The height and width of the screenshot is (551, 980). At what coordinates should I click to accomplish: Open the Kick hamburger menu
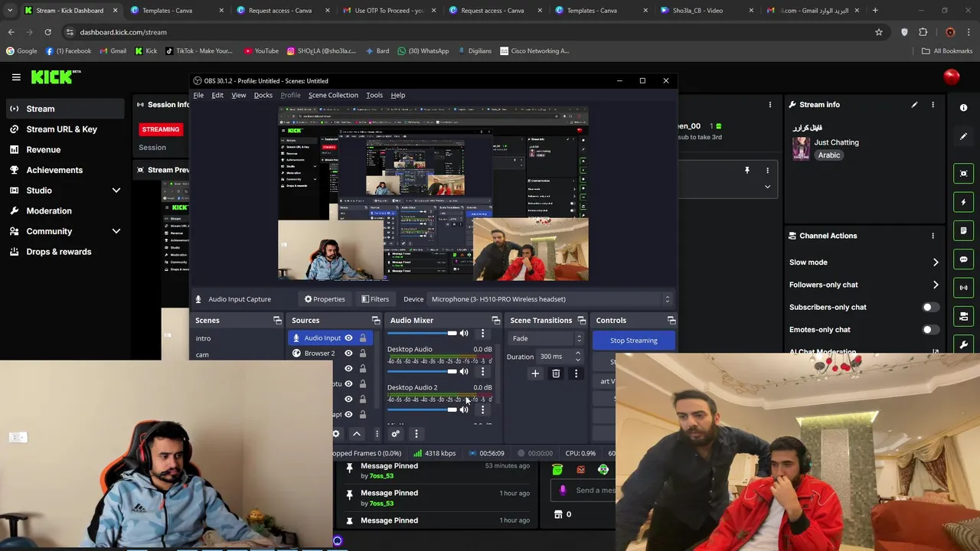click(16, 77)
